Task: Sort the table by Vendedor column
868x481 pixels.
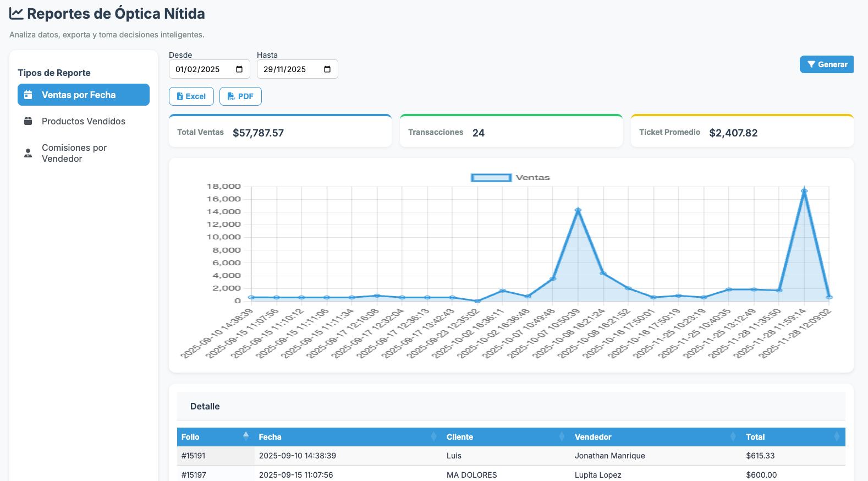Action: pyautogui.click(x=593, y=437)
